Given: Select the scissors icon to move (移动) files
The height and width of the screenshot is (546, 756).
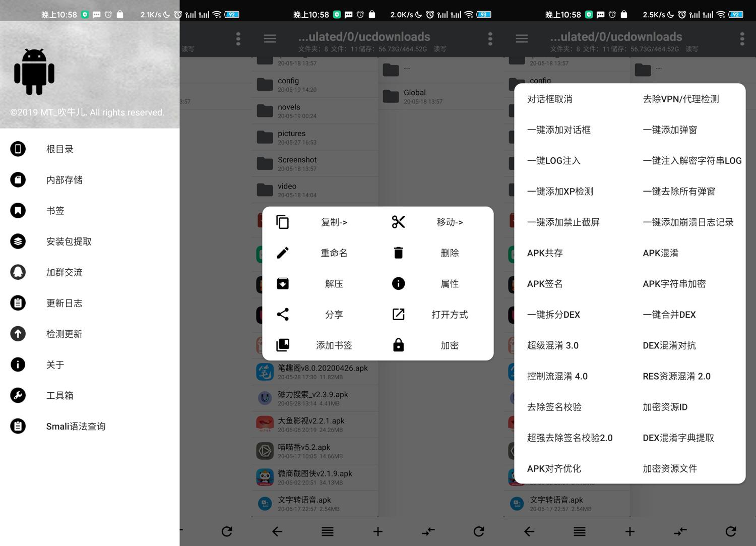Looking at the screenshot, I should tap(398, 222).
